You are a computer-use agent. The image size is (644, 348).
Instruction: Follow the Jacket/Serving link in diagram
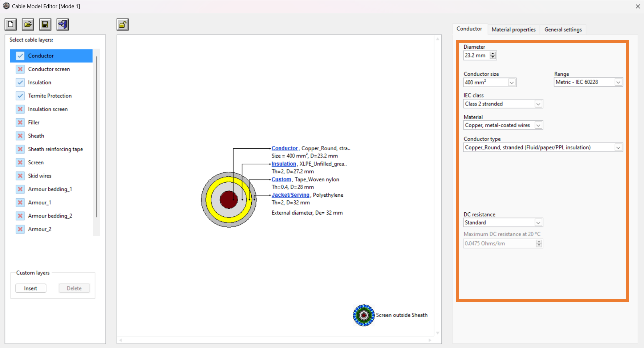(290, 195)
